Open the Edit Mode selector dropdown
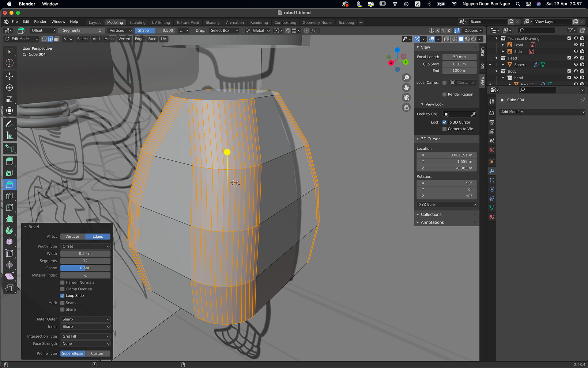This screenshot has height=368, width=588. pyautogui.click(x=21, y=39)
